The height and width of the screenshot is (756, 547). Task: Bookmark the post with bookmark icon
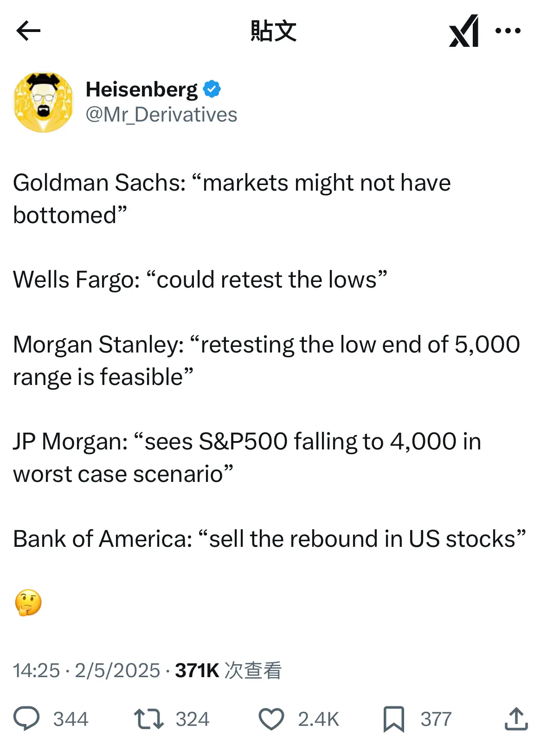[x=394, y=719]
